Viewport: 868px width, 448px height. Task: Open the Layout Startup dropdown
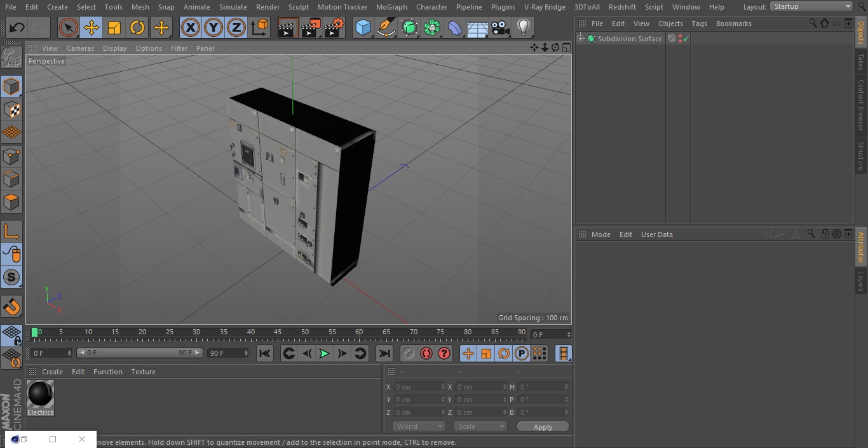pyautogui.click(x=811, y=6)
